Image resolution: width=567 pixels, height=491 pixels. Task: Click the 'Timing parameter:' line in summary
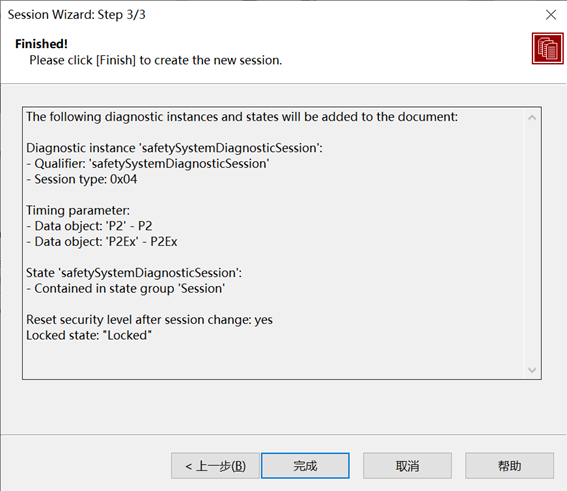pos(78,210)
